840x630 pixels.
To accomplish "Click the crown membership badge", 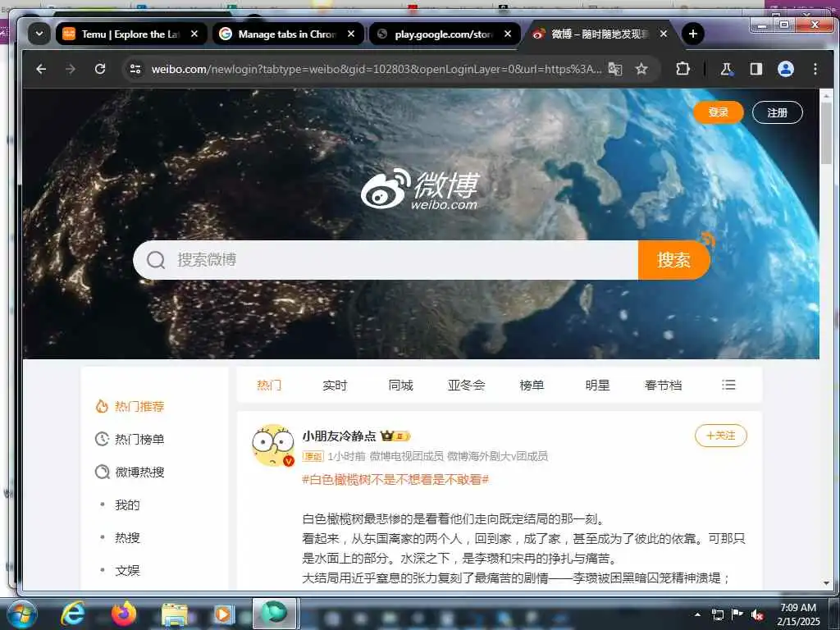I will point(395,436).
